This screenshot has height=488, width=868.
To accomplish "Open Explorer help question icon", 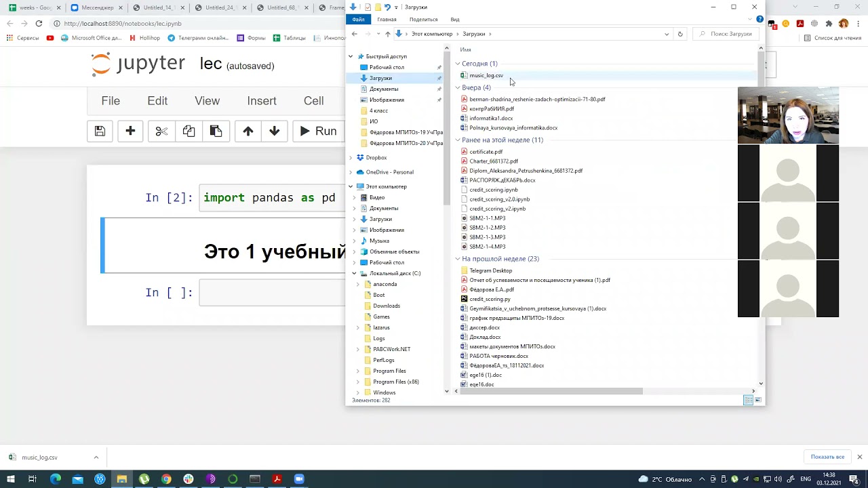I will pyautogui.click(x=759, y=20).
